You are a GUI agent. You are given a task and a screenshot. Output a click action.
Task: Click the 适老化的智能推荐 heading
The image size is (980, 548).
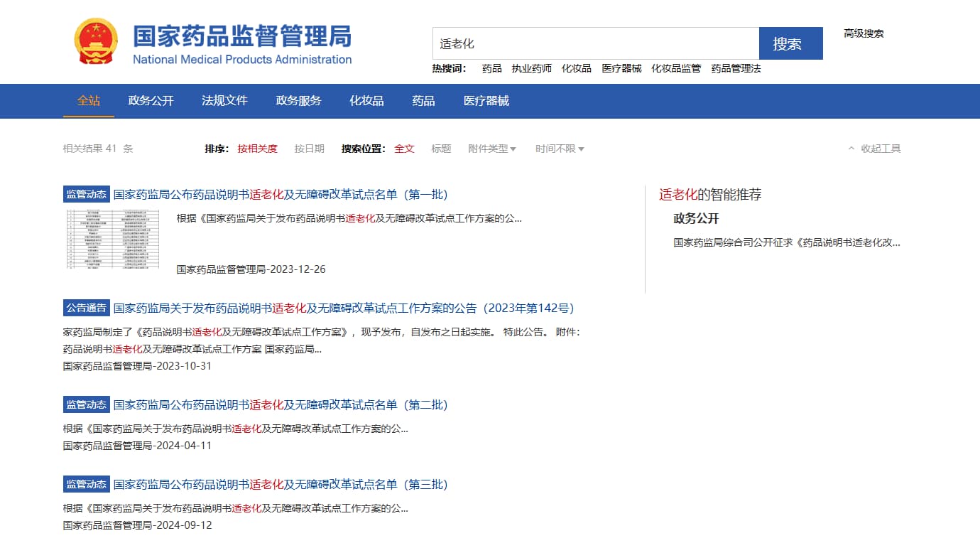[710, 195]
